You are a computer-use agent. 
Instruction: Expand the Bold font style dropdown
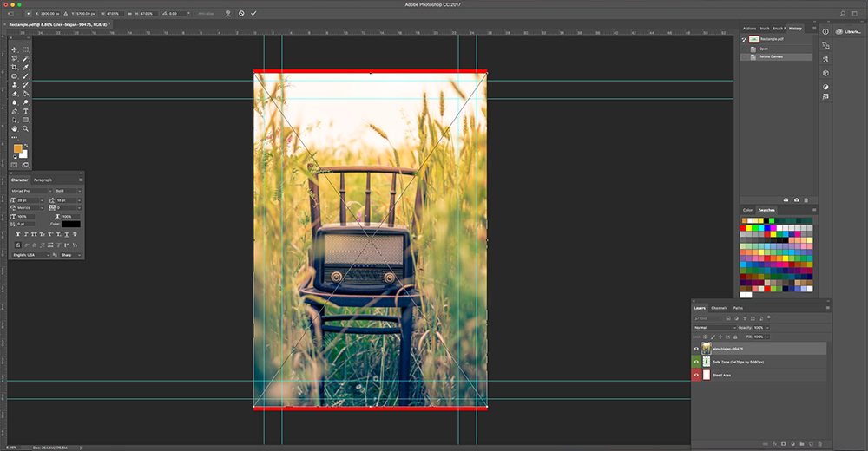(x=69, y=190)
